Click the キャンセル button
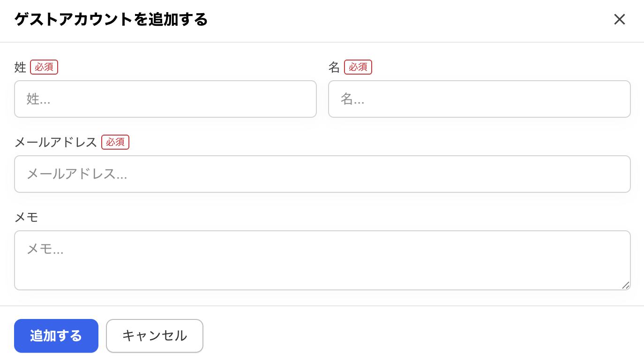 tap(154, 336)
